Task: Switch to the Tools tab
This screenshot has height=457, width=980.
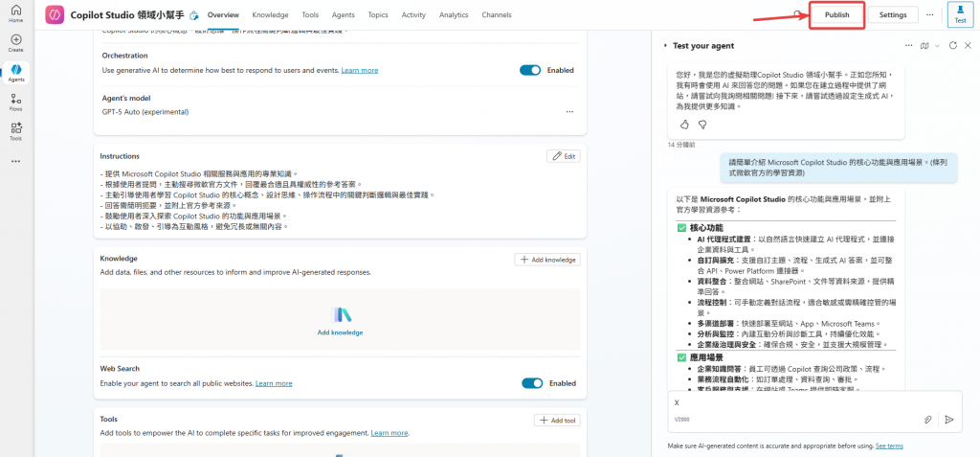Action: [x=310, y=14]
